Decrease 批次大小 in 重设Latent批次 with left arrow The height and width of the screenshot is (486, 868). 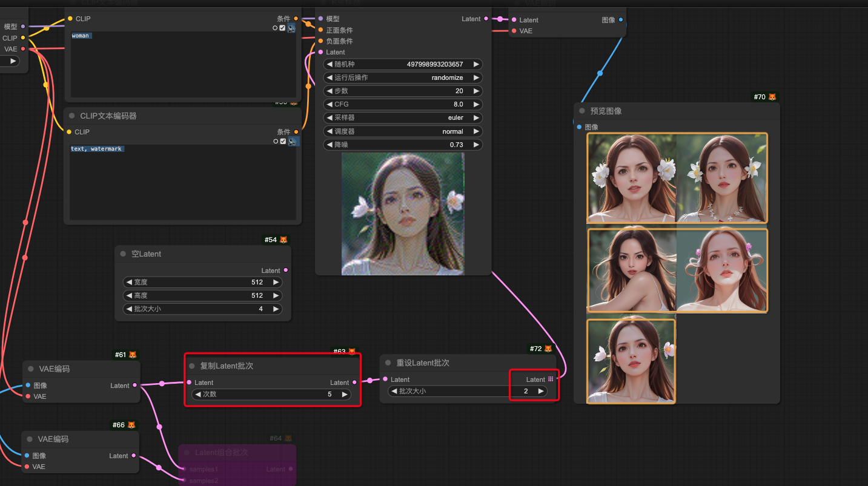(x=394, y=391)
